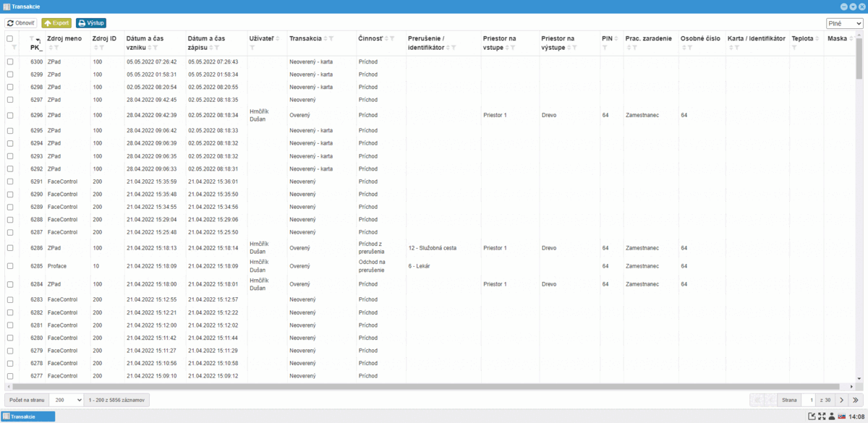This screenshot has width=868, height=423.
Task: Select the checkbox for row 6296
Action: tap(10, 115)
